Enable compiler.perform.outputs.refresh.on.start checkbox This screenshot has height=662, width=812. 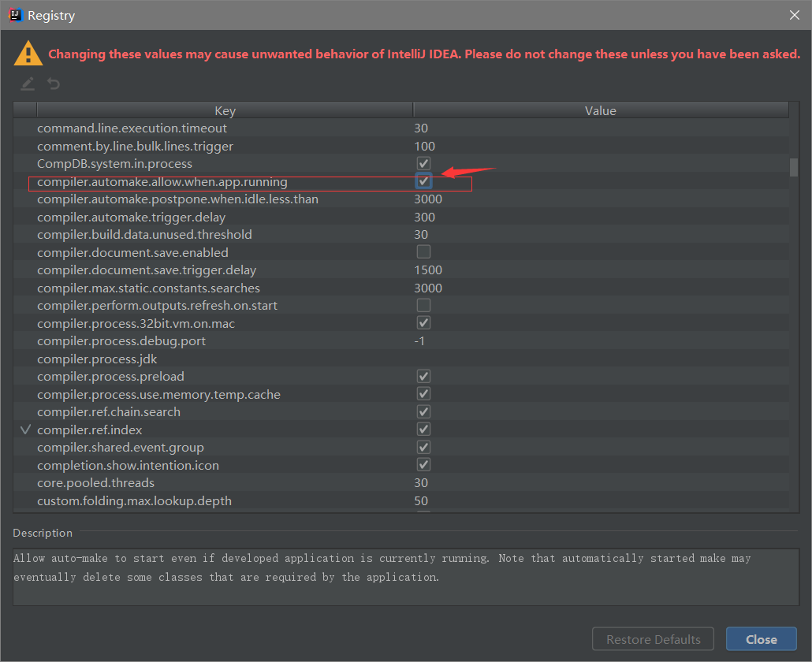point(423,305)
